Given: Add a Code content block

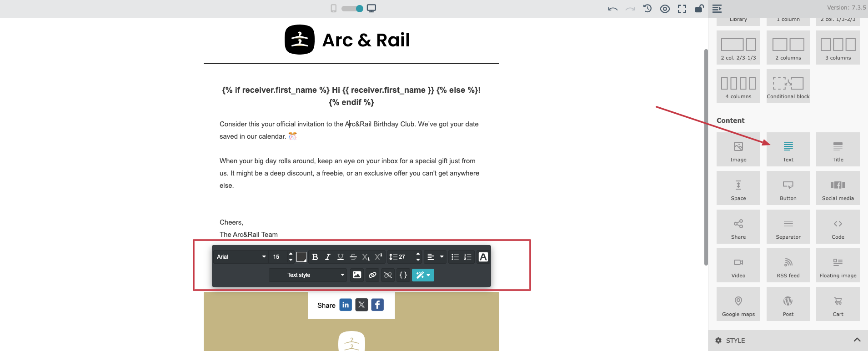Looking at the screenshot, I should [x=838, y=226].
